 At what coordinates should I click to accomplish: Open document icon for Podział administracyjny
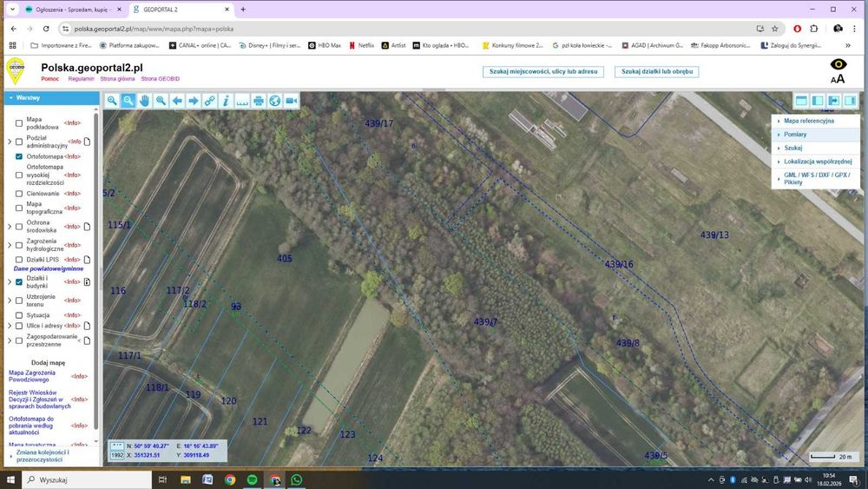87,142
